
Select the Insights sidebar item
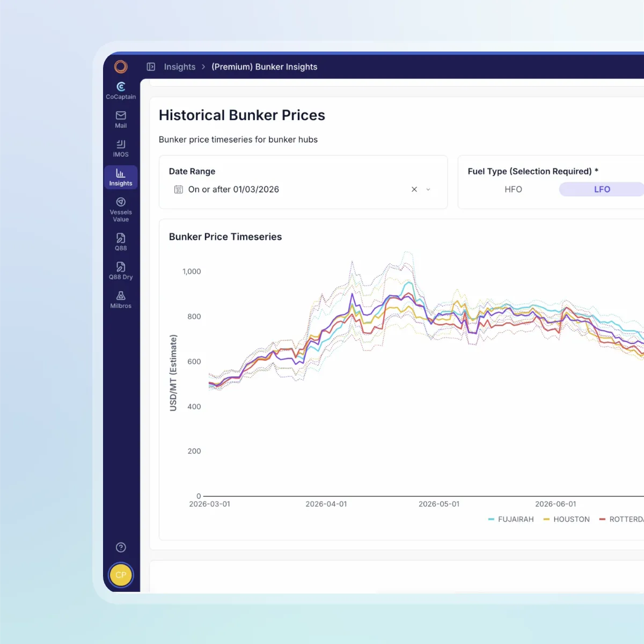[x=121, y=178]
